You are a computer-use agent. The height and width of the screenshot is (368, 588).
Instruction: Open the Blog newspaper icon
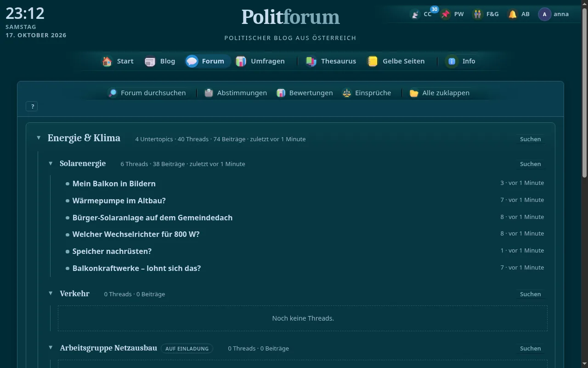point(150,61)
